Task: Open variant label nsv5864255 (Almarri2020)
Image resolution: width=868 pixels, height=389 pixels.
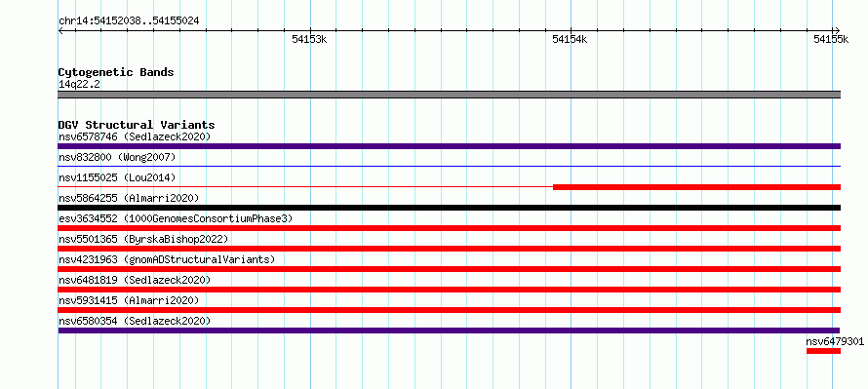Action: coord(129,198)
